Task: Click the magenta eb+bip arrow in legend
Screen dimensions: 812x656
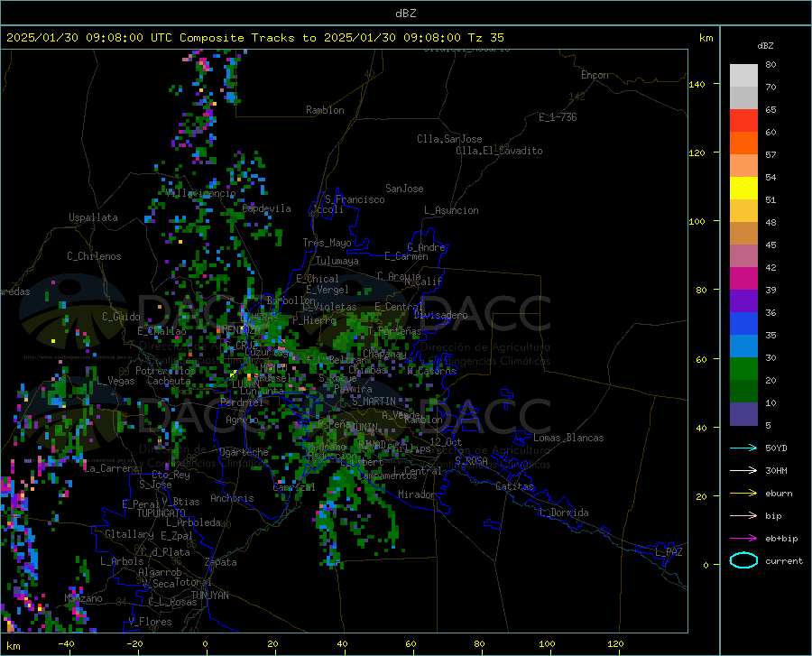Action: pos(743,539)
